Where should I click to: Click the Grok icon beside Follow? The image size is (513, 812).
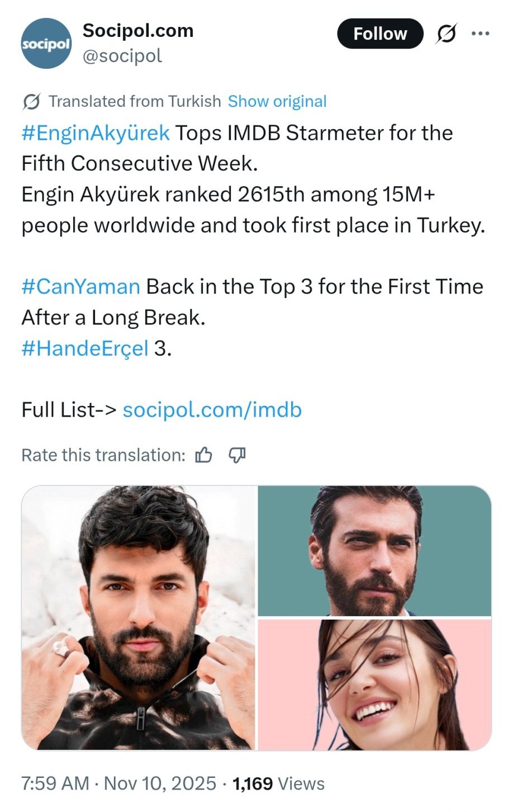point(446,34)
